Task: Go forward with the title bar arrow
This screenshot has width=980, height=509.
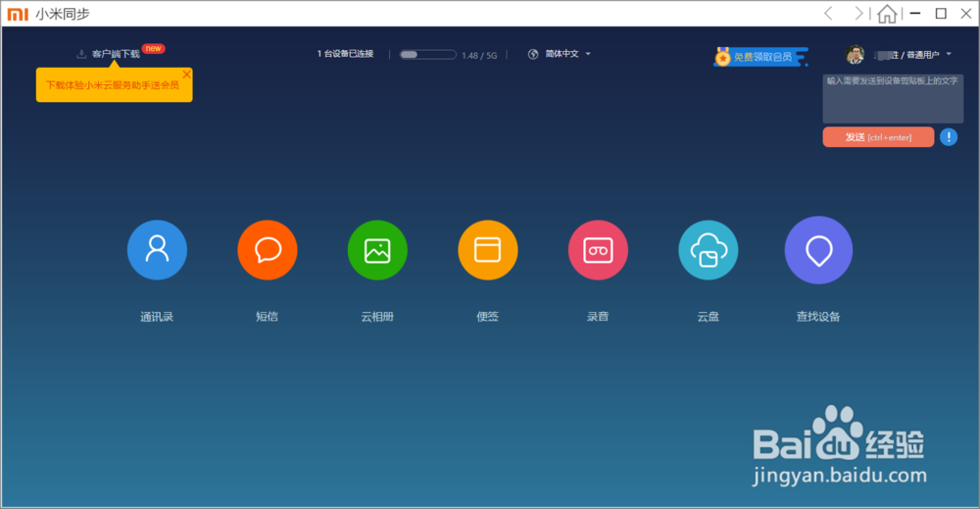Action: (858, 13)
